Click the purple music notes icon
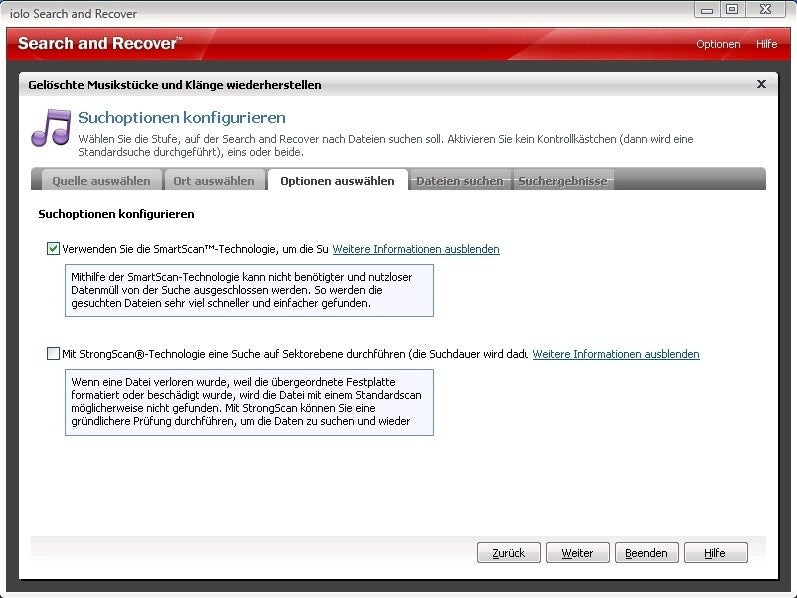The width and height of the screenshot is (797, 598). pos(51,128)
